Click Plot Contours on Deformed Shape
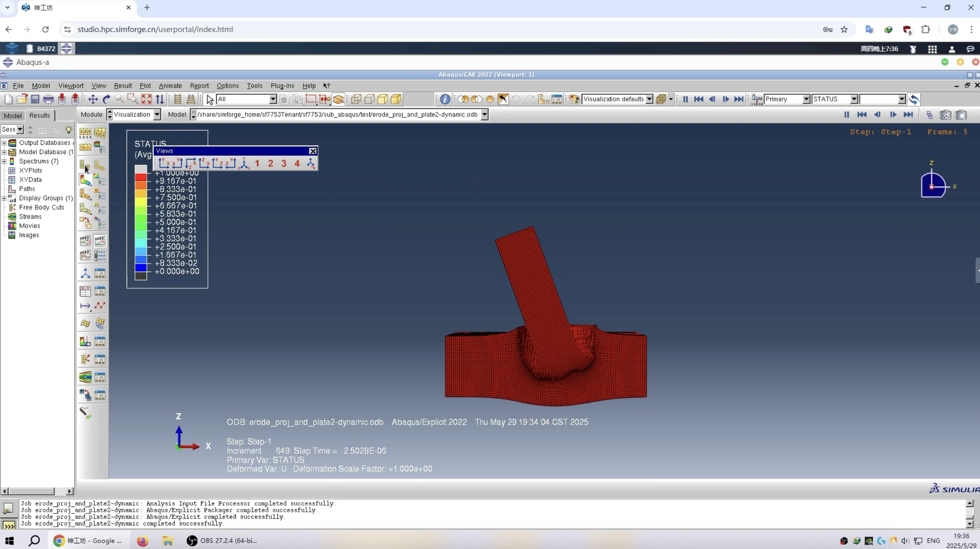 pyautogui.click(x=85, y=179)
